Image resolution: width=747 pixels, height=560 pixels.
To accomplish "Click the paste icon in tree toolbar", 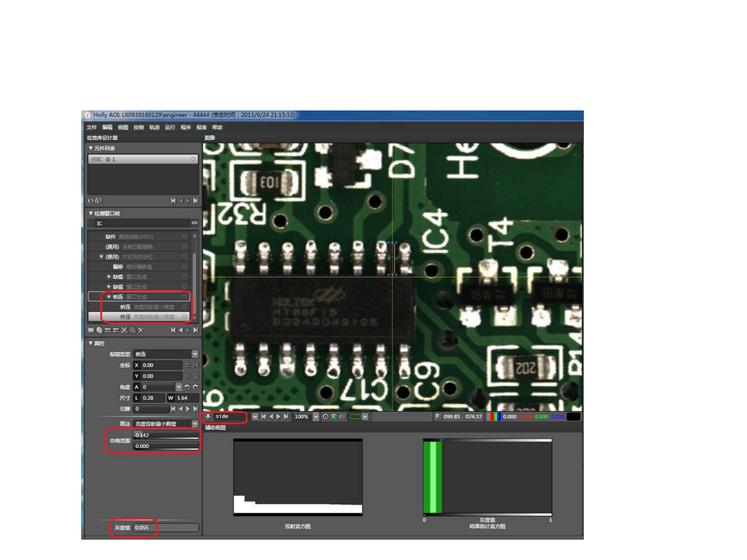I will tap(132, 330).
